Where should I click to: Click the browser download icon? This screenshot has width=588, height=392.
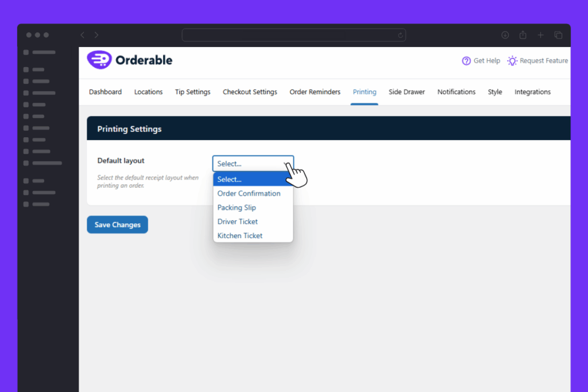click(505, 35)
